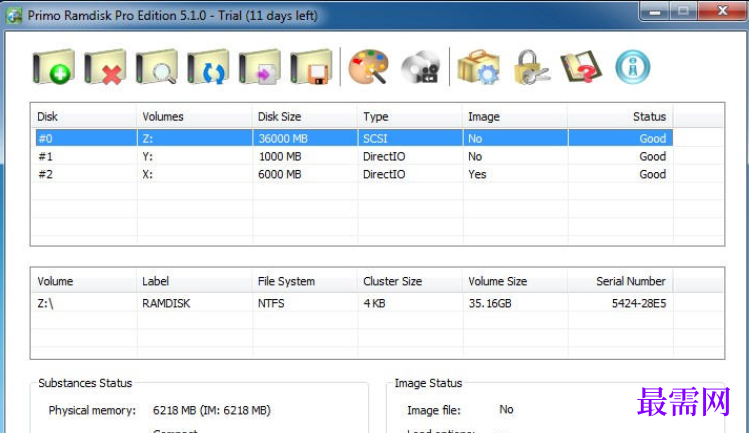Sort by the Disk column header
This screenshot has width=749, height=433.
(x=84, y=117)
